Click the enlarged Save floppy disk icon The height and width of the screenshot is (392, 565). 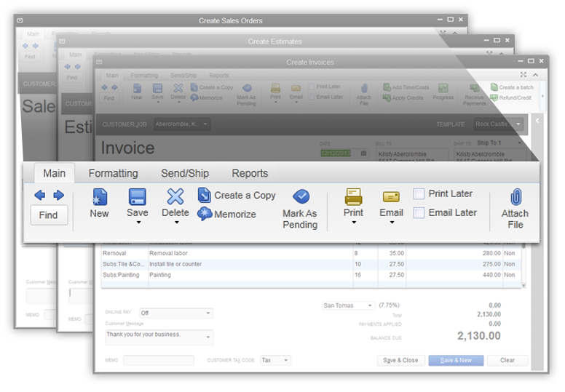138,197
